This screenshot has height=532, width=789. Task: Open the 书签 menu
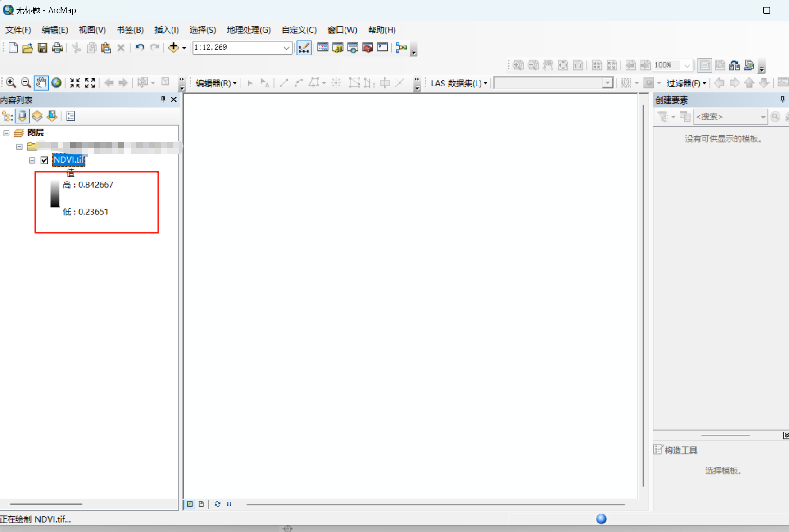(x=130, y=30)
